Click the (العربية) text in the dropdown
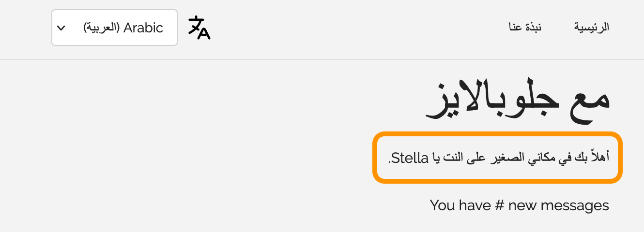The image size is (644, 232). click(101, 28)
